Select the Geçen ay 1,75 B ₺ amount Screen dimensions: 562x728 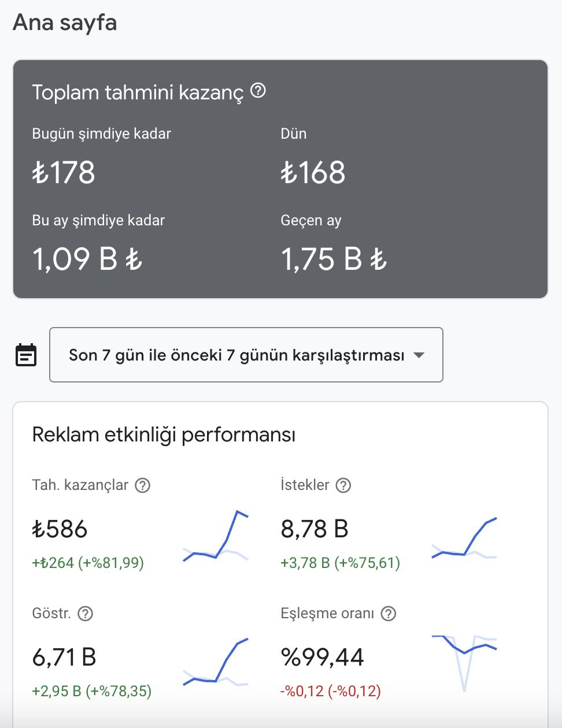tap(334, 259)
